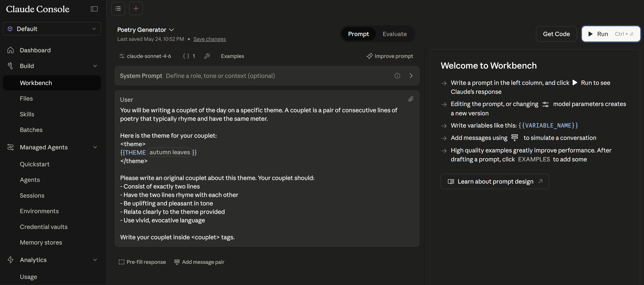Click the system prompt info icon
This screenshot has width=644, height=285.
pyautogui.click(x=397, y=76)
